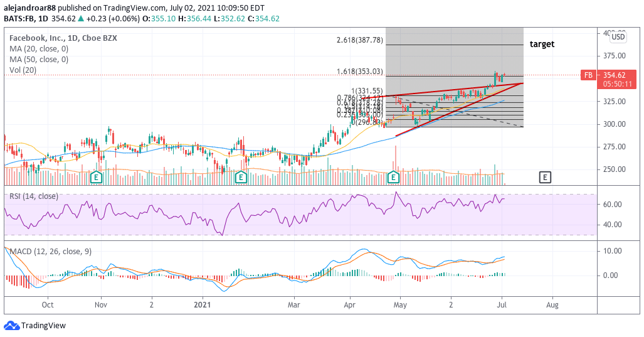The image size is (644, 337).
Task: Click the TradingView cloud logo icon
Action: (11, 326)
